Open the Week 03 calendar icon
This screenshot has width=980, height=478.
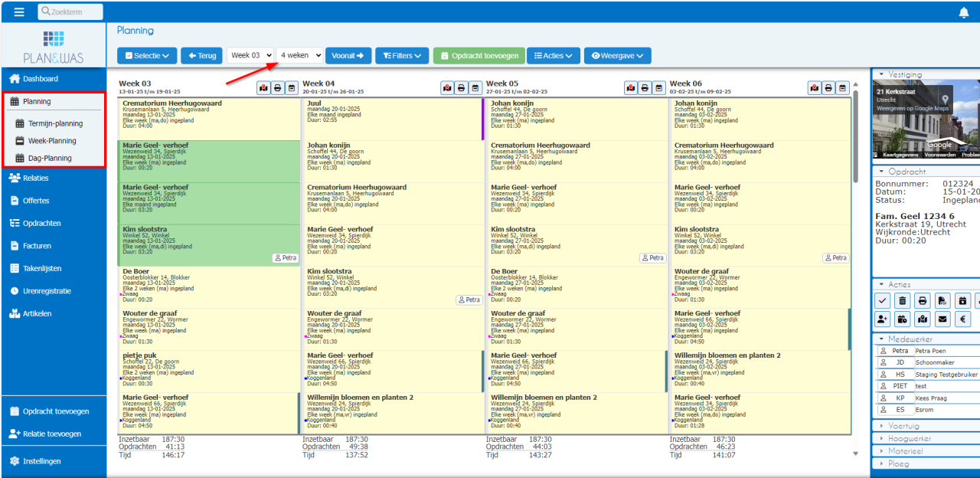coord(291,88)
